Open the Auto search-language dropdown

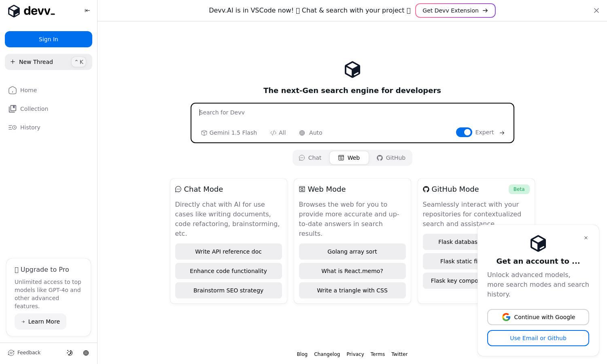click(311, 133)
